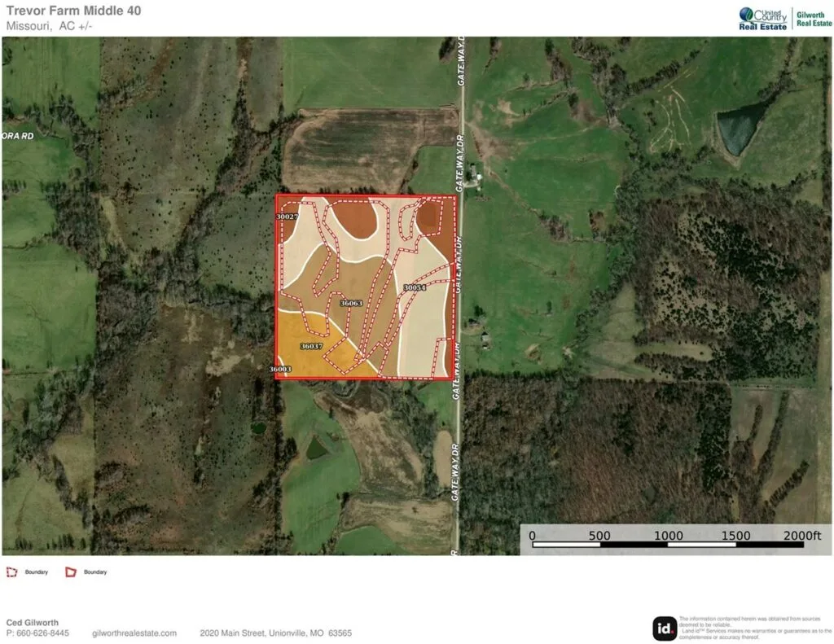This screenshot has height=644, width=834.
Task: Click the Land id logo in footer
Action: 664,628
